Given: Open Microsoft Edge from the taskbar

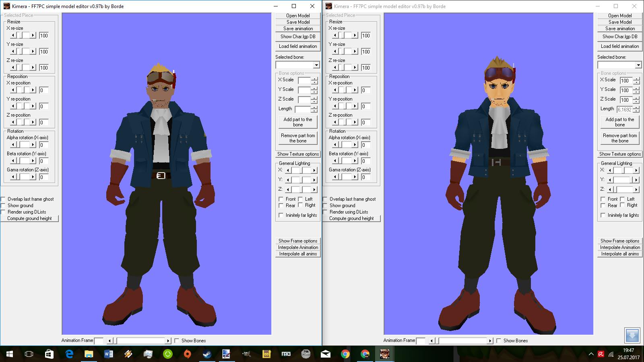Looking at the screenshot, I should (69, 354).
